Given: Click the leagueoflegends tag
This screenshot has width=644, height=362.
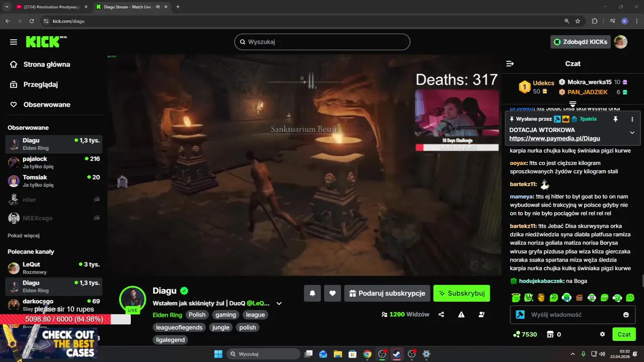Looking at the screenshot, I should pyautogui.click(x=179, y=327).
